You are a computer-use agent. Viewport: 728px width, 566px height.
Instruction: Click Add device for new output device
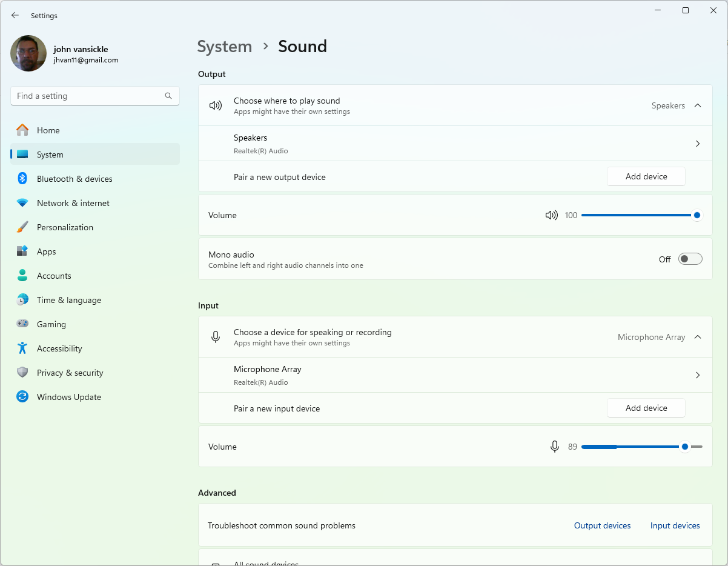(x=646, y=176)
